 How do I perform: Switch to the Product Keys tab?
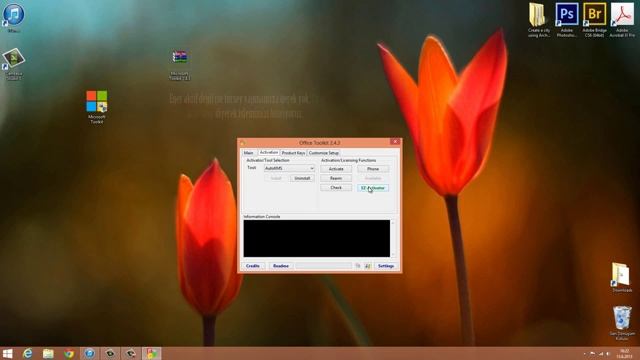tap(293, 153)
